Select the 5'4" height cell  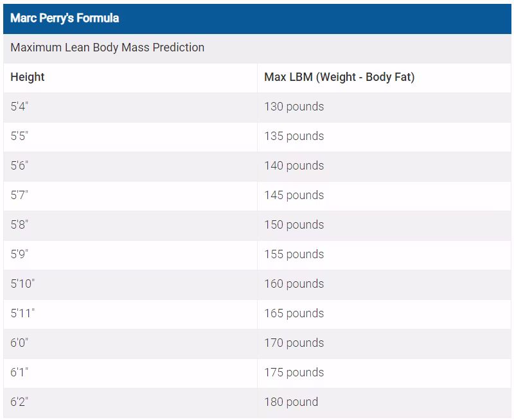point(130,107)
